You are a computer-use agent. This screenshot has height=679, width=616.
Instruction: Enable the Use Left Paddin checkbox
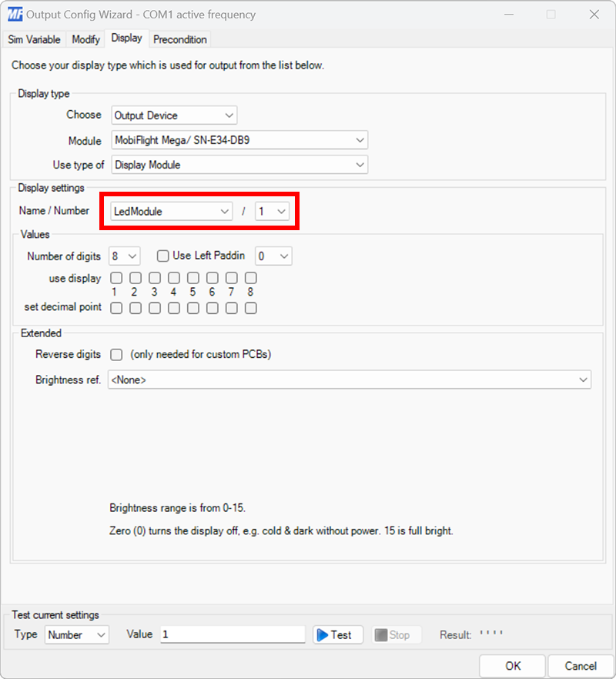tap(163, 256)
